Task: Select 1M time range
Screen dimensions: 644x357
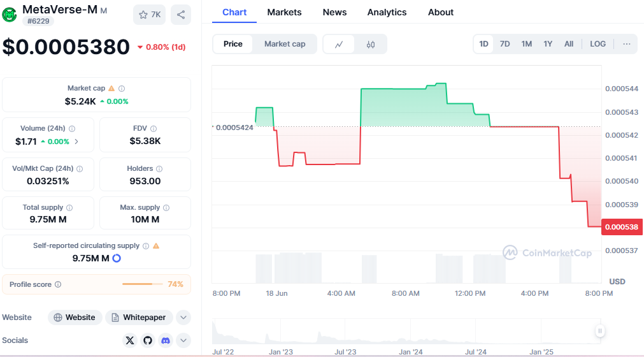Action: 527,44
